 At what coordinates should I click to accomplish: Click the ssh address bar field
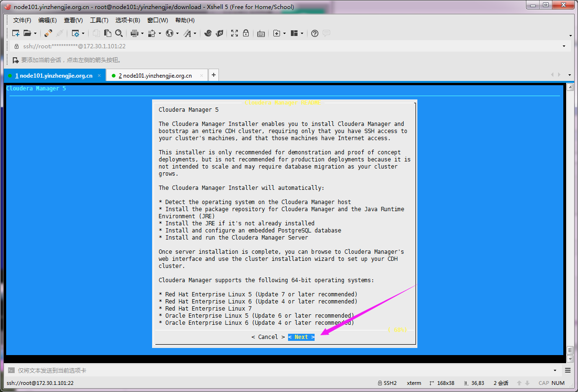click(289, 46)
